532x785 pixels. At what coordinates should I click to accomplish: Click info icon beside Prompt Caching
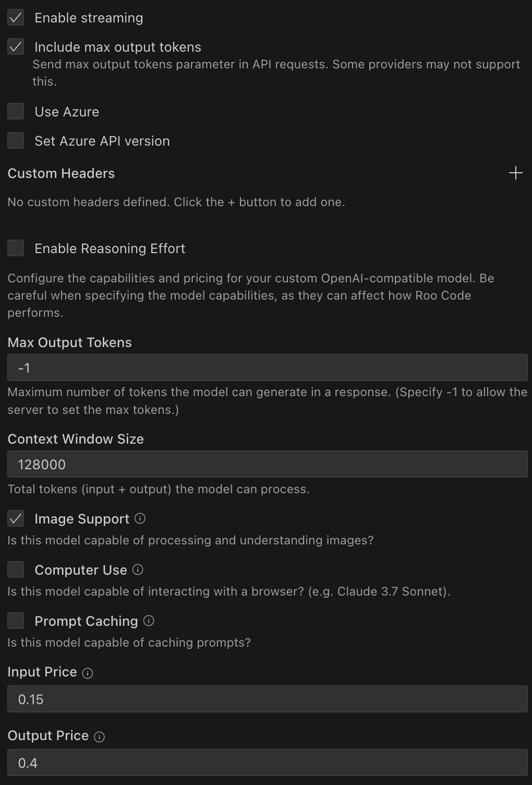coord(149,621)
